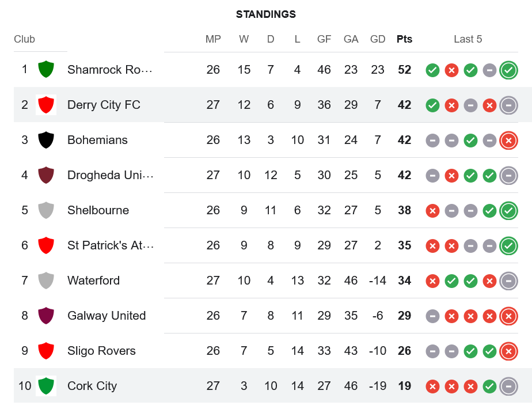Click Derry City latest draw result icon
The width and height of the screenshot is (532, 413).
[508, 105]
